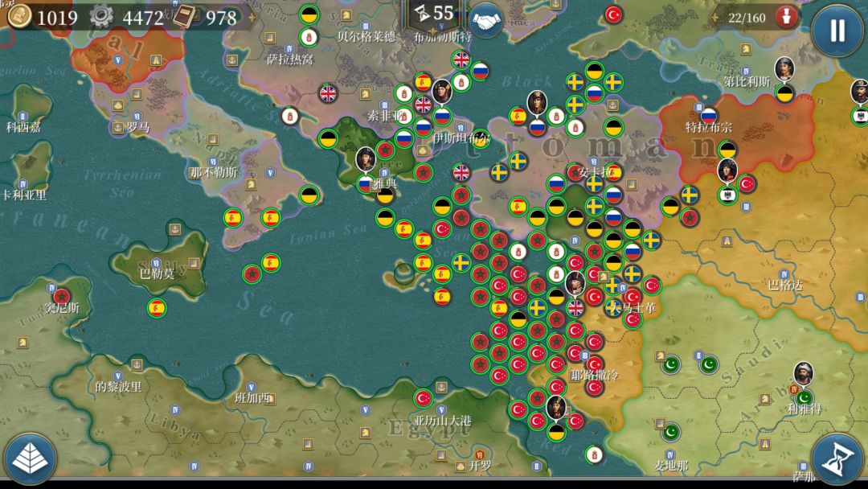The height and width of the screenshot is (489, 868).
Task: Open the red general recruitment icon
Action: (x=786, y=17)
